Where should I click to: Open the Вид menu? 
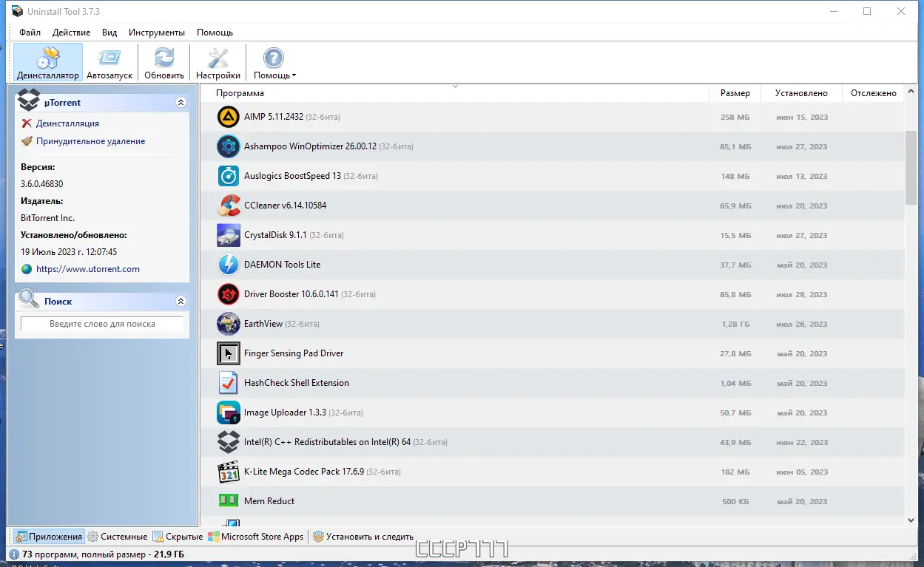[x=109, y=33]
